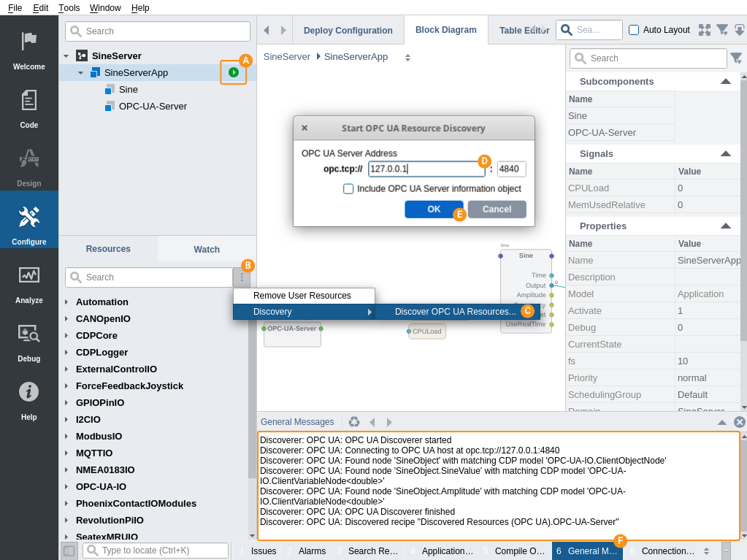Click the recycle icon in General Messages
Screen dimensions: 747x560
(354, 422)
